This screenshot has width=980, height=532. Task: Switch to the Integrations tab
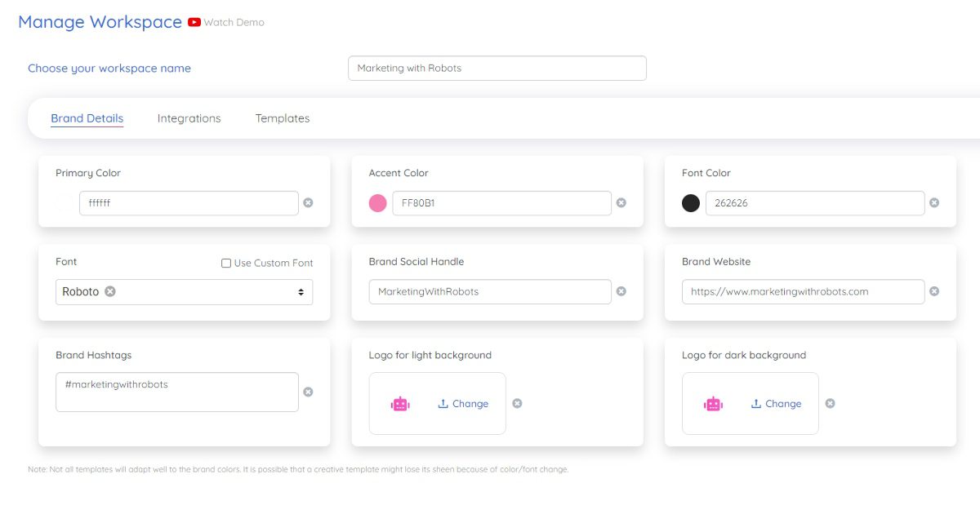tap(189, 118)
